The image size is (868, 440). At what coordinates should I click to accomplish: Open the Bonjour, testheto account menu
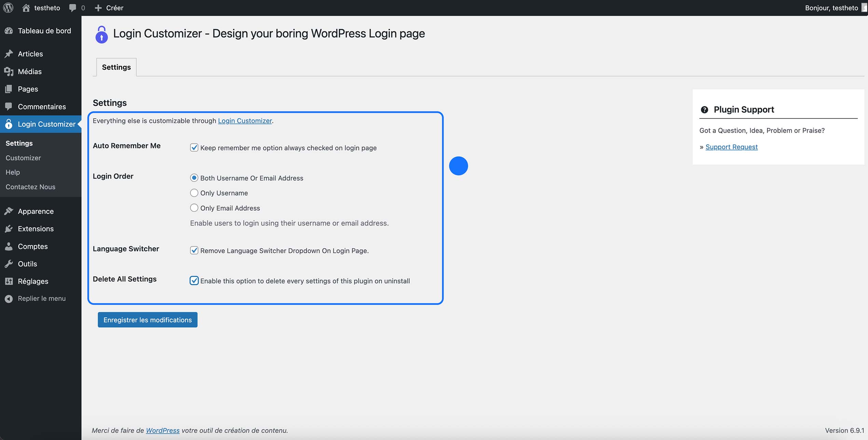[x=832, y=8]
